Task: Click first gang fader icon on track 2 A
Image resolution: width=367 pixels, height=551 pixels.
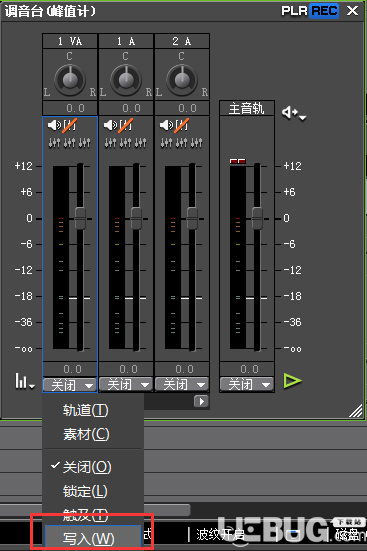Action: click(166, 143)
